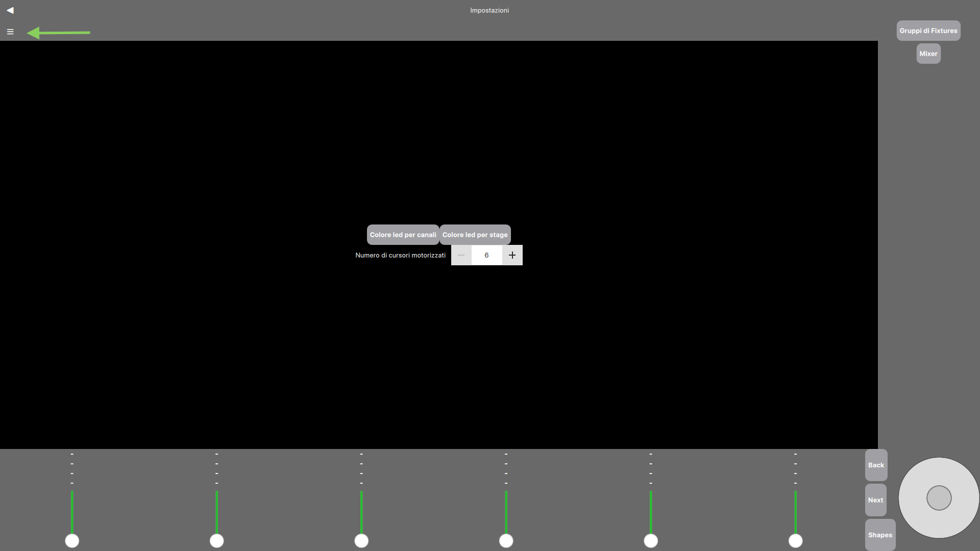Click the leftmost fader bottom knob

(72, 541)
